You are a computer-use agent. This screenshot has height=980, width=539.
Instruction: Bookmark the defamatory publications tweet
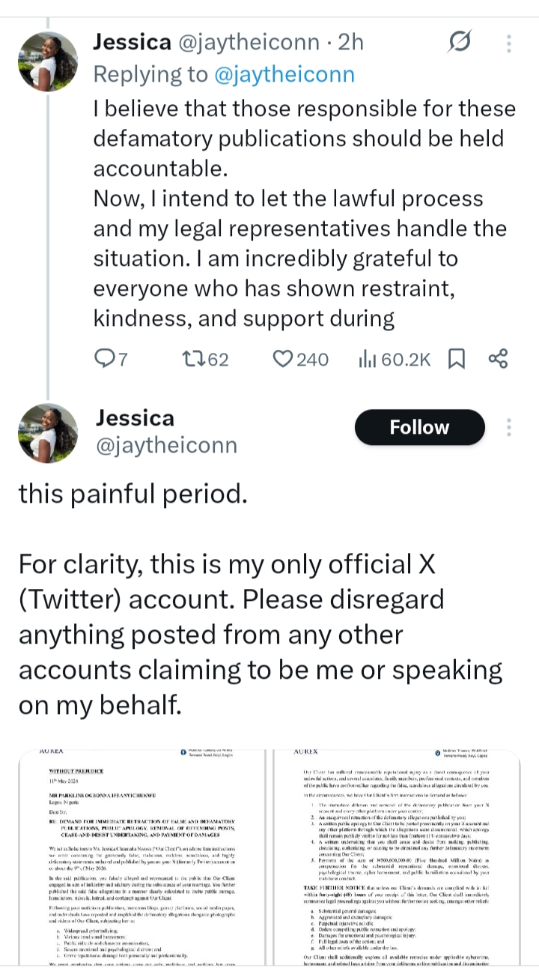[x=457, y=360]
